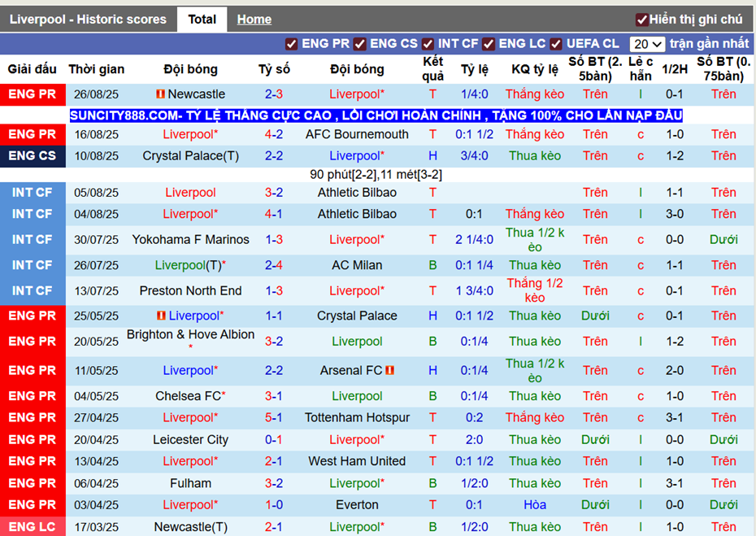This screenshot has width=756, height=536.
Task: Click Athletic Bilbao in the 05/08/25 row
Action: (357, 193)
